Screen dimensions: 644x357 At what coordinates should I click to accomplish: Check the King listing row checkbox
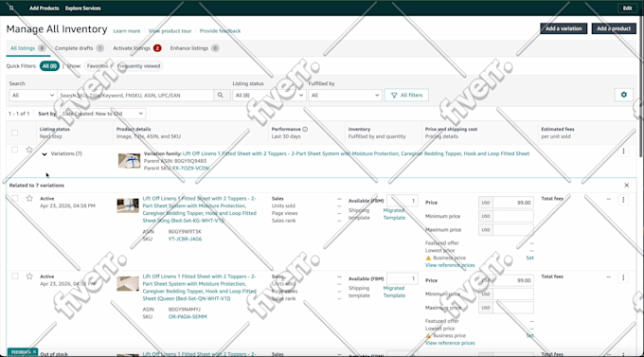coord(15,199)
